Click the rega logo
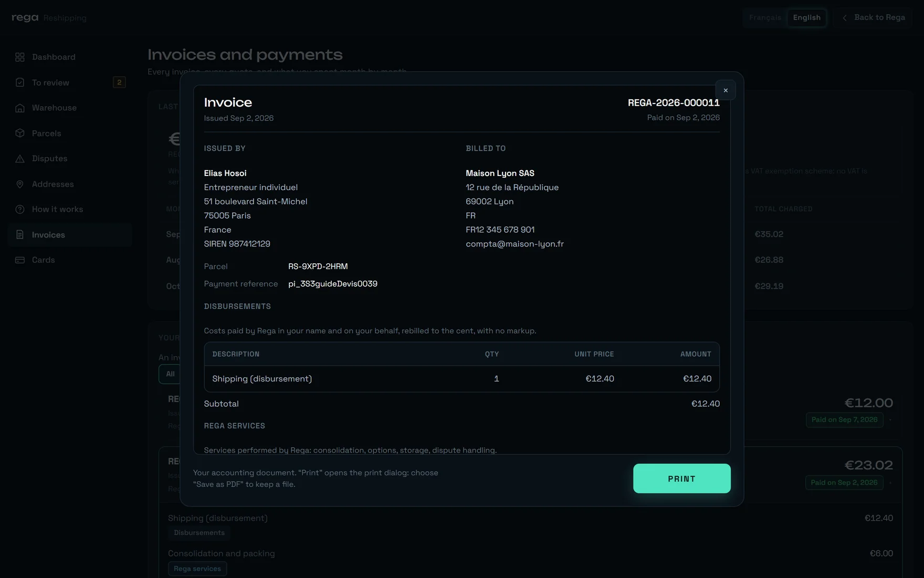This screenshot has width=924, height=578. [25, 18]
